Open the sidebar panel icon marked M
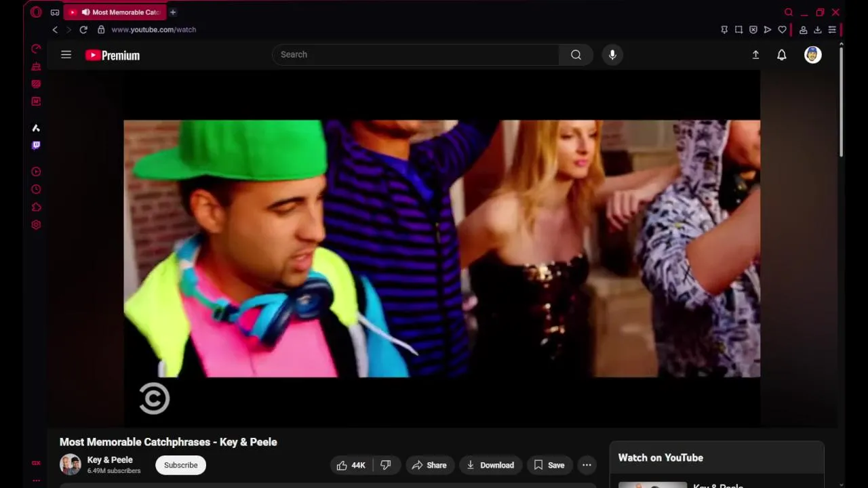 tap(36, 102)
